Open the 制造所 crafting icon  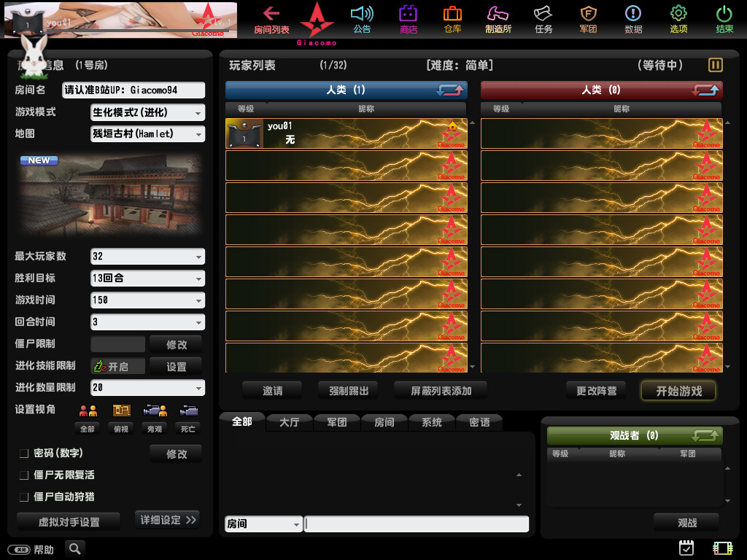[x=498, y=15]
